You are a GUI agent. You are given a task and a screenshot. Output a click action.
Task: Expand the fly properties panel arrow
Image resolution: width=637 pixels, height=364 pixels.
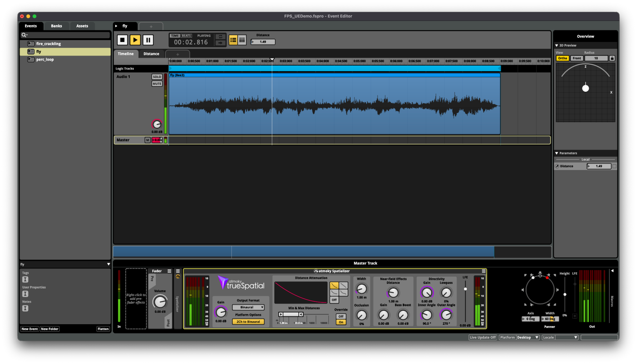108,264
